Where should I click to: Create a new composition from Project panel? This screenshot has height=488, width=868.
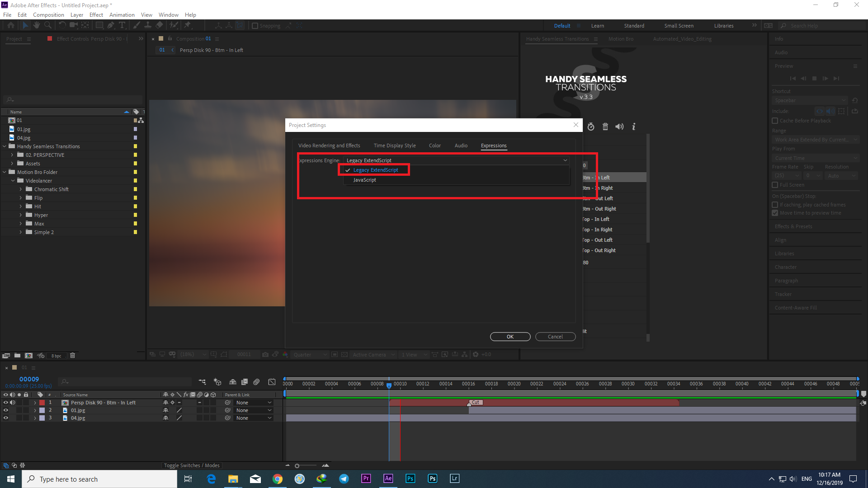pos(28,356)
